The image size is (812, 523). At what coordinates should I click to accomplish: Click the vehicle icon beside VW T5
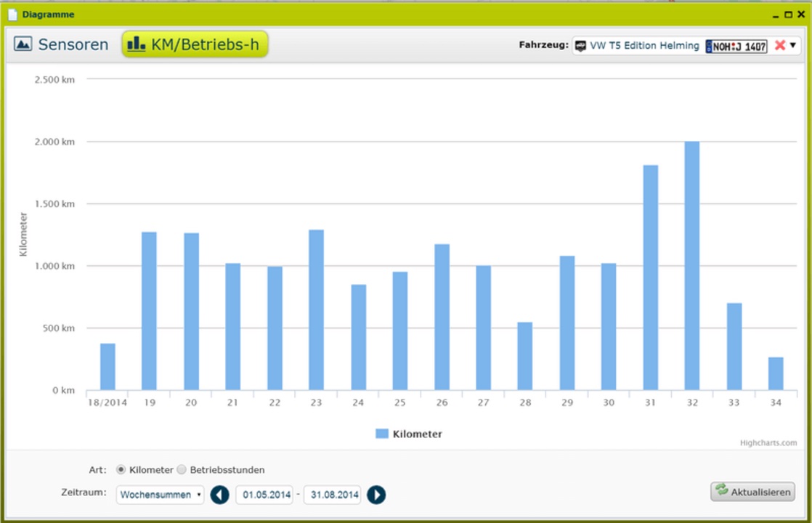pyautogui.click(x=580, y=46)
